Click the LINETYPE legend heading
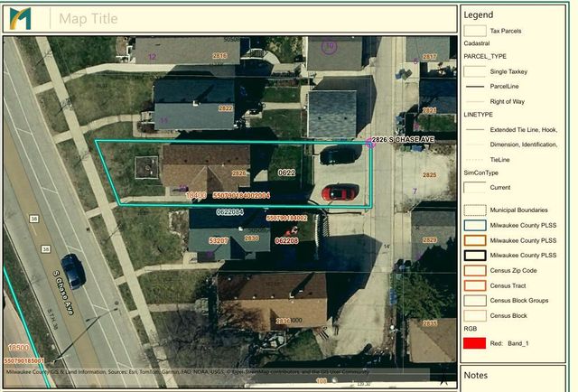Image resolution: width=578 pixels, height=392 pixels. [x=478, y=115]
